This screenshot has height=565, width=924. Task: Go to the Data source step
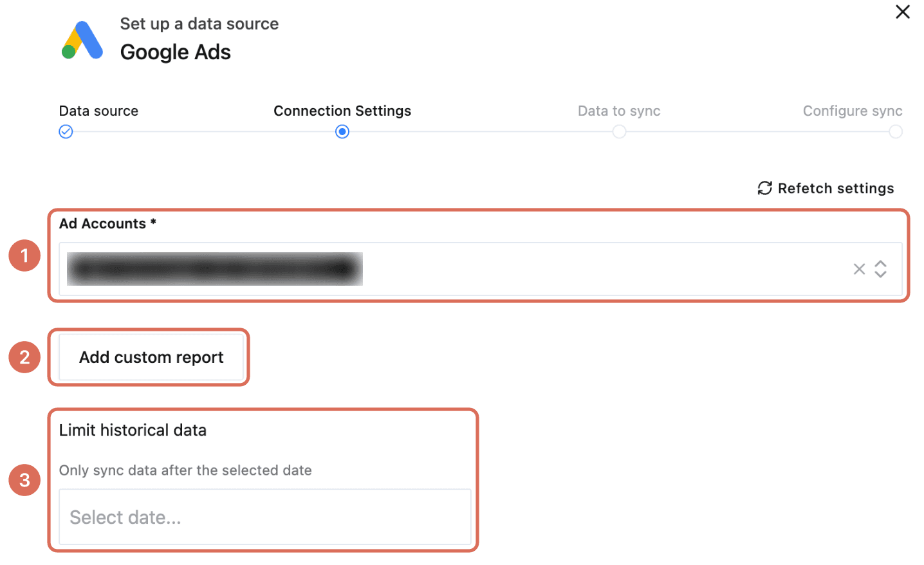point(98,111)
